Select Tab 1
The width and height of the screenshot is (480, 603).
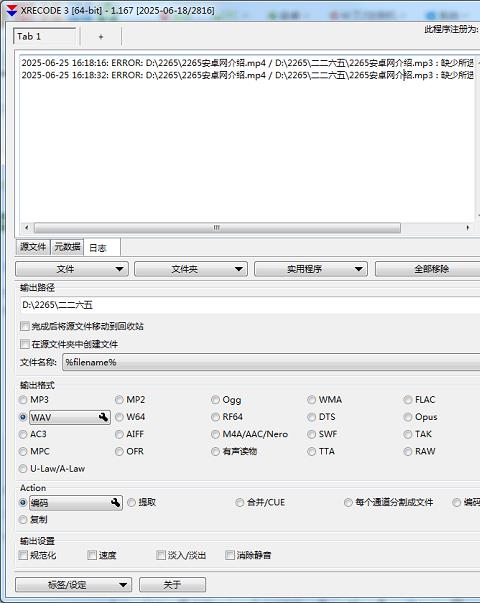tap(45, 37)
